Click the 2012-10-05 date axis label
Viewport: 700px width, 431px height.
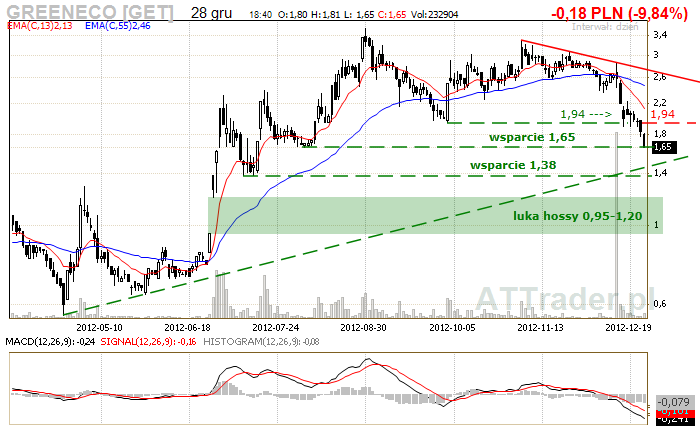tap(452, 328)
